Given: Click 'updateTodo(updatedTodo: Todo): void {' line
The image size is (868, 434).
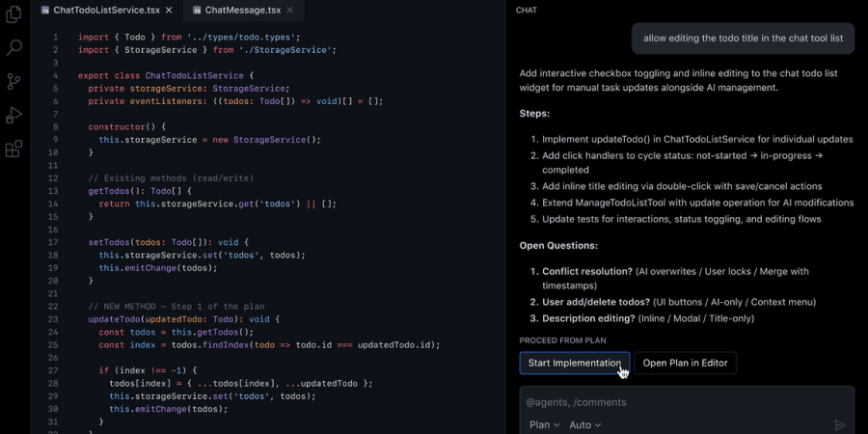Looking at the screenshot, I should tap(184, 319).
